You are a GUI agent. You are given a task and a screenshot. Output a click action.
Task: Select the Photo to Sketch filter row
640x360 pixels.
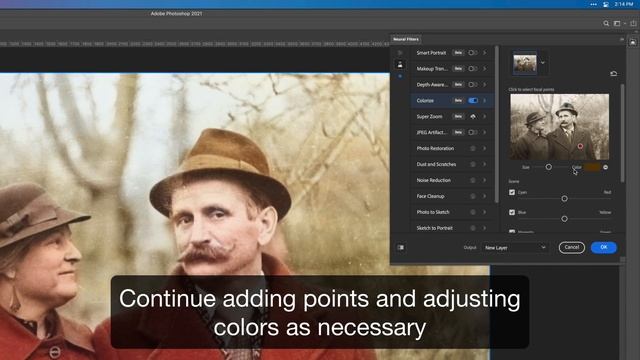pos(452,212)
